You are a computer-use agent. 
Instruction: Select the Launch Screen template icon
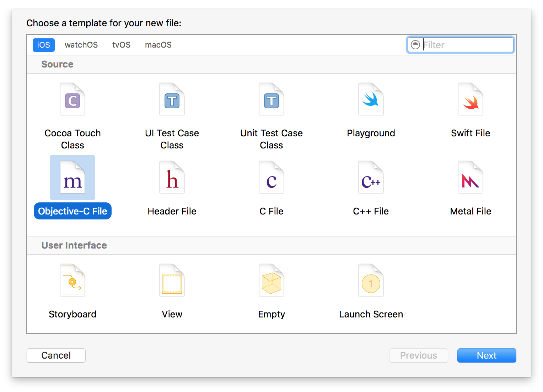pyautogui.click(x=371, y=280)
